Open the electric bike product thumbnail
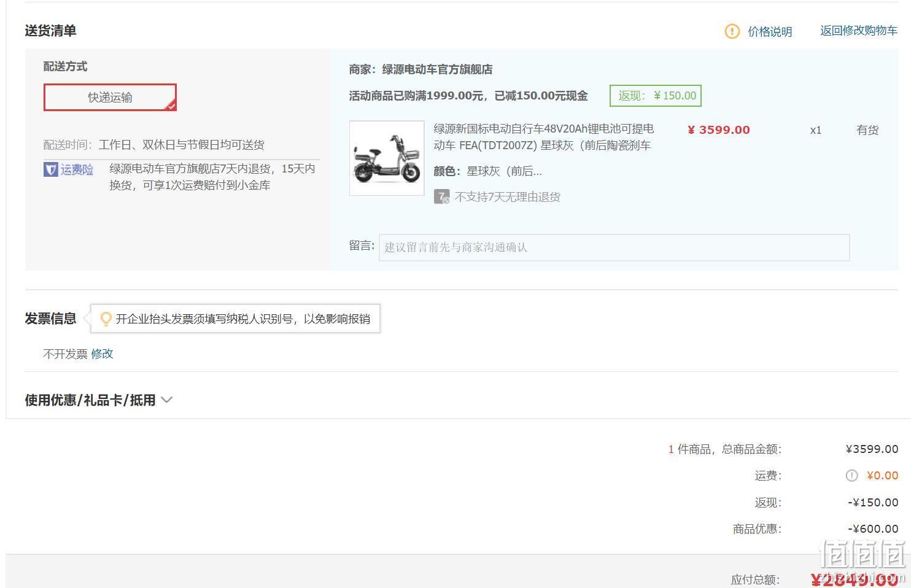The height and width of the screenshot is (588, 911). (387, 158)
